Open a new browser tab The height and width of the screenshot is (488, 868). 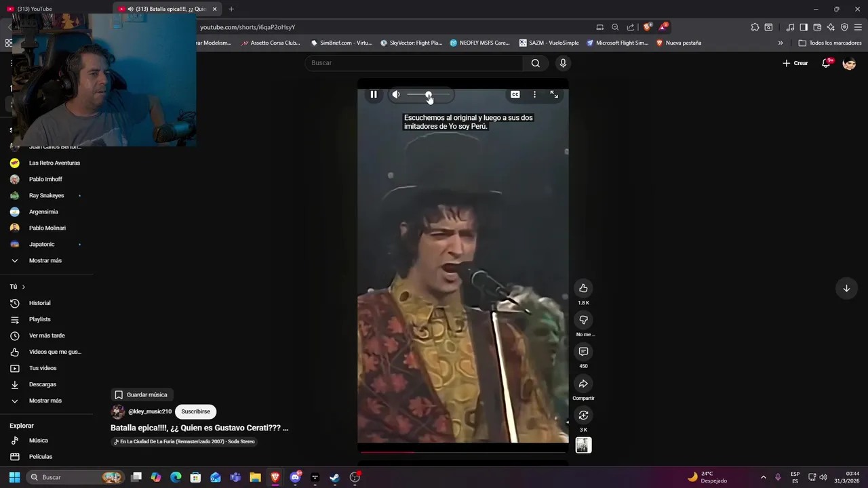point(231,9)
